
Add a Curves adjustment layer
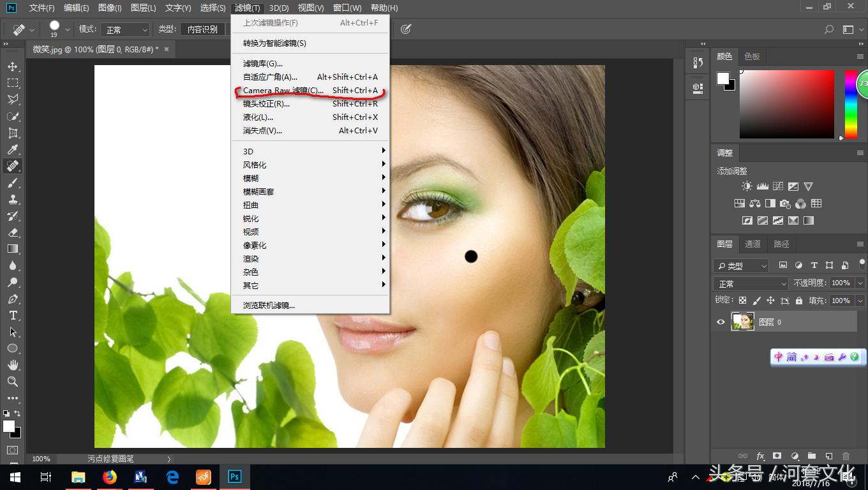coord(777,186)
